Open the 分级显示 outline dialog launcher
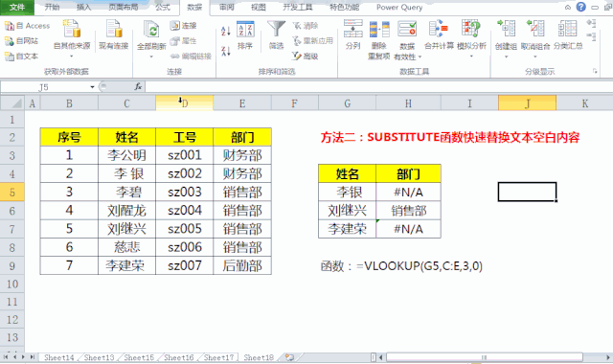Image resolution: width=613 pixels, height=364 pixels. (595, 71)
